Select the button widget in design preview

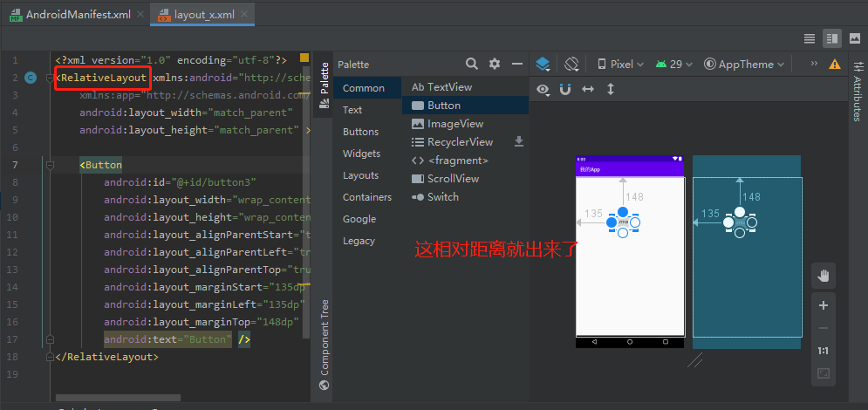pos(623,222)
